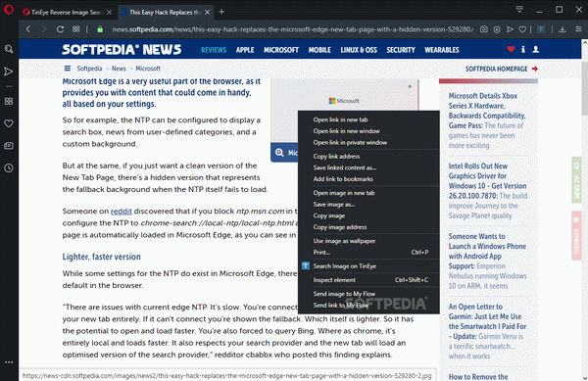
Task: Open the MICROSOFT news section
Action: [281, 50]
